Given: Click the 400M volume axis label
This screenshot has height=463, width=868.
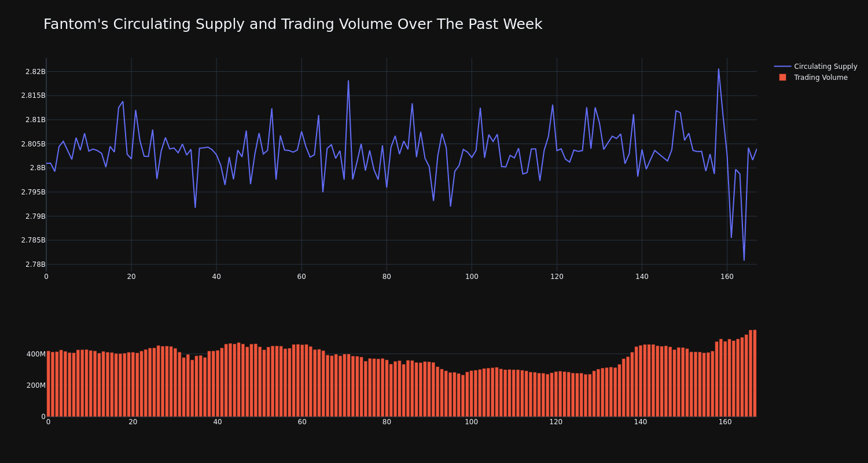Looking at the screenshot, I should pos(36,354).
